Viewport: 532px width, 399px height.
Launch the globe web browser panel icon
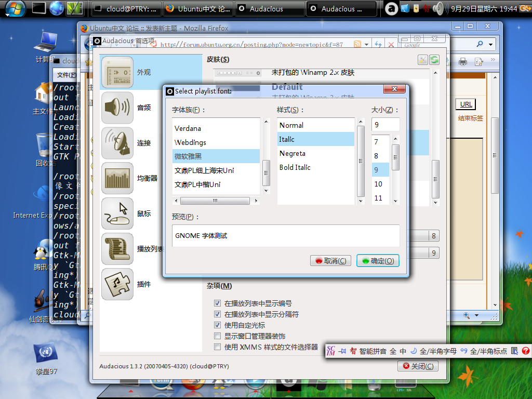56,8
